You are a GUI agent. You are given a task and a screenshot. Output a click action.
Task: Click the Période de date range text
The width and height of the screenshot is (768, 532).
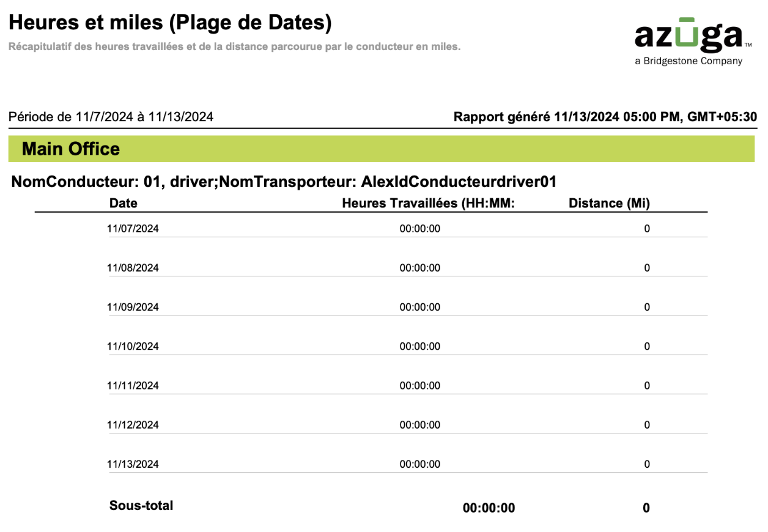(111, 117)
